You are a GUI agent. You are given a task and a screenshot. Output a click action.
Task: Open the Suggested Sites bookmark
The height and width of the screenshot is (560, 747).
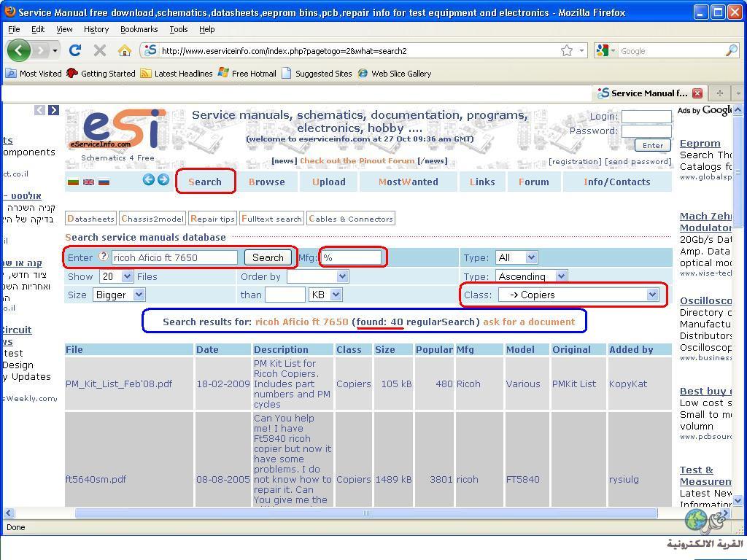317,74
